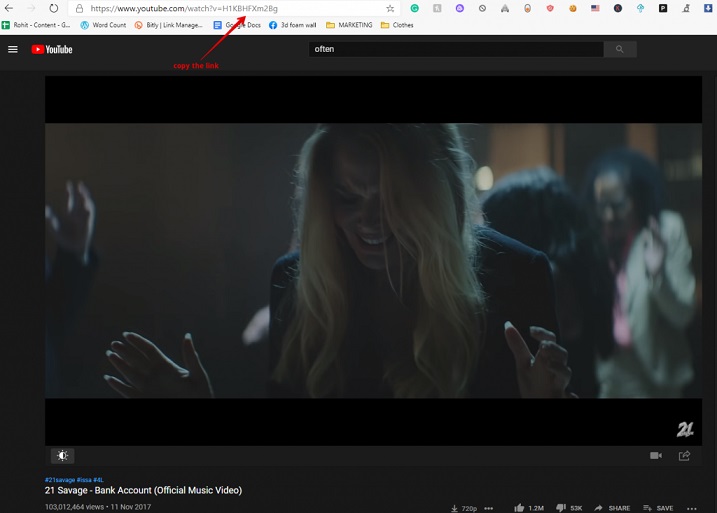Open the Rohit - Content bookmark

coord(36,25)
